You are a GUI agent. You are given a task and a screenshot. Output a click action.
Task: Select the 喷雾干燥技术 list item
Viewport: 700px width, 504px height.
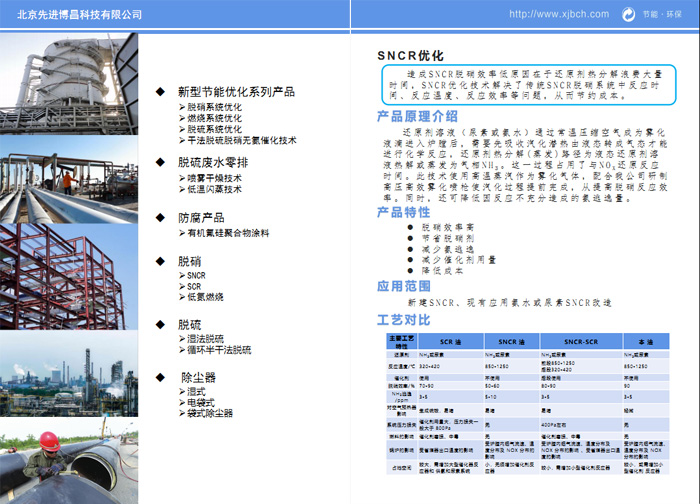point(214,176)
